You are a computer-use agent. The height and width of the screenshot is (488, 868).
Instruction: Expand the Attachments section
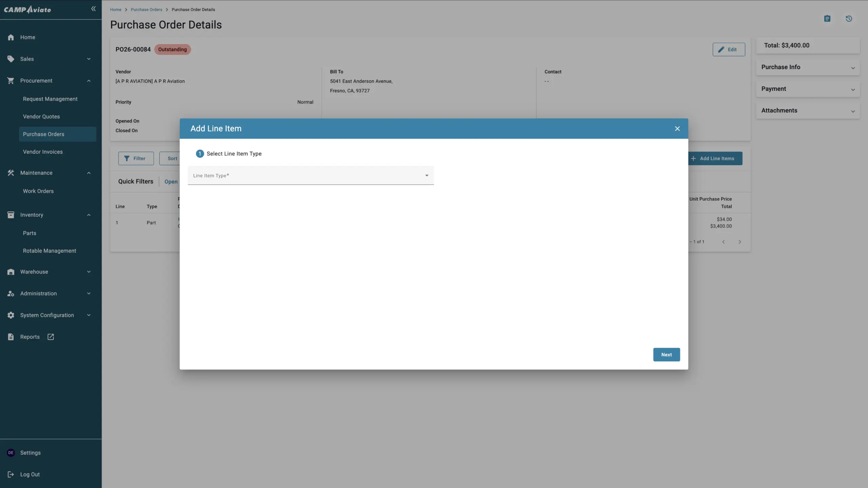(x=808, y=110)
